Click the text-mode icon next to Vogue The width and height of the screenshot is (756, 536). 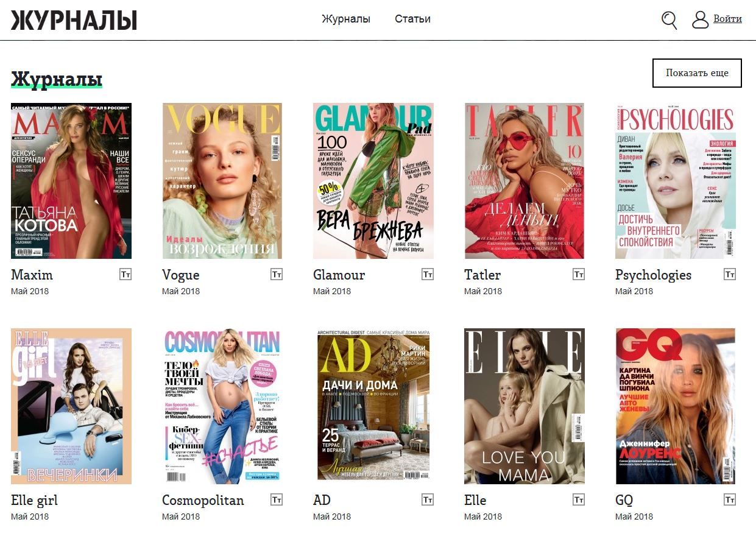(277, 275)
